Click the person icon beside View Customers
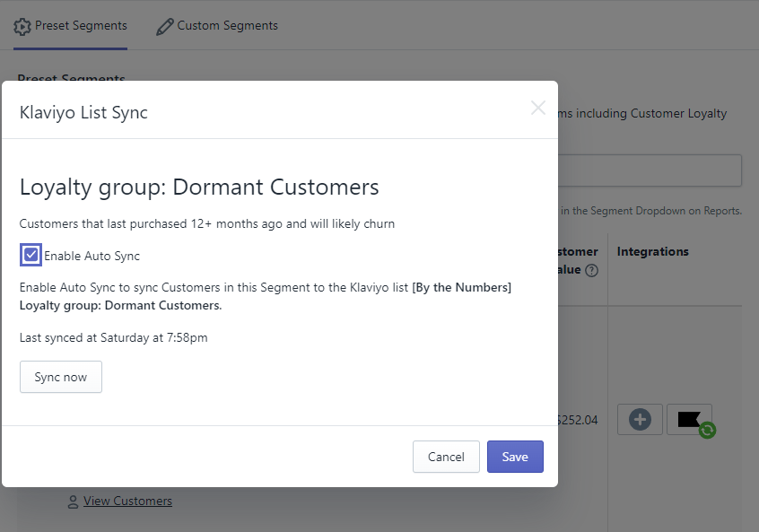The width and height of the screenshot is (759, 532). [73, 502]
